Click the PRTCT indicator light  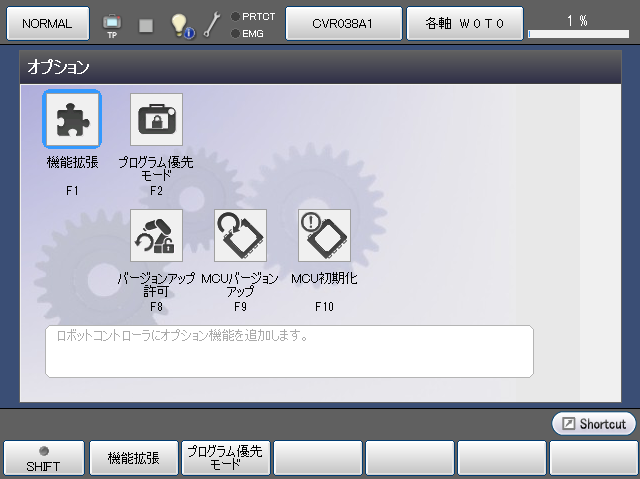pyautogui.click(x=234, y=17)
